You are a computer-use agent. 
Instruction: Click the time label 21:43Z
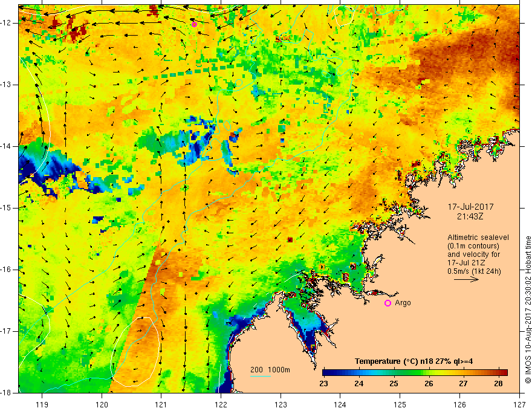point(470,216)
